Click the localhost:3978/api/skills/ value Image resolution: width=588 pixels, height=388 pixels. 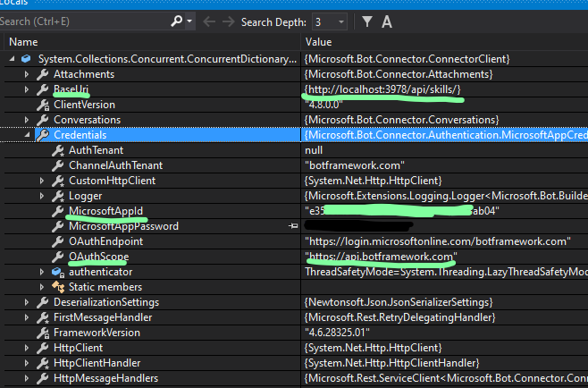[382, 89]
